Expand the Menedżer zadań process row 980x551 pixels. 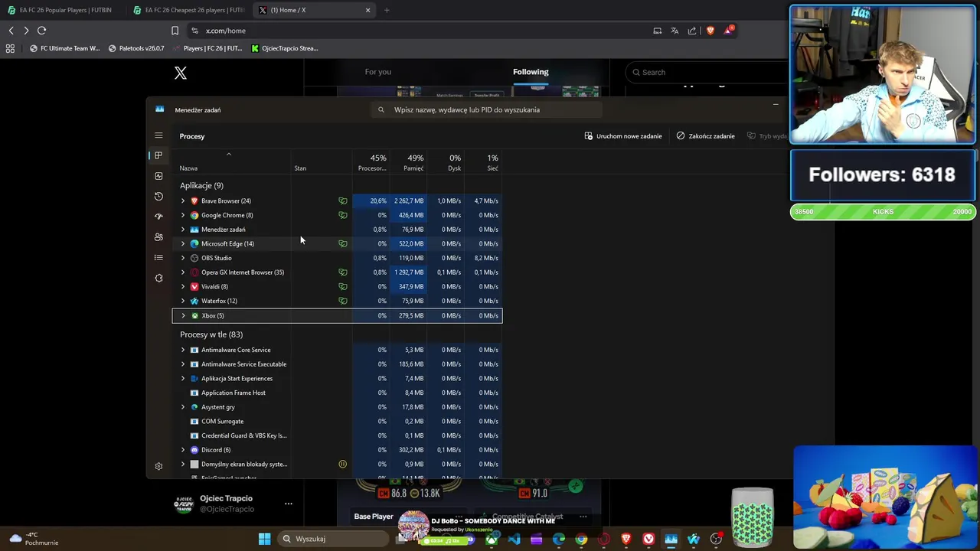[183, 230]
